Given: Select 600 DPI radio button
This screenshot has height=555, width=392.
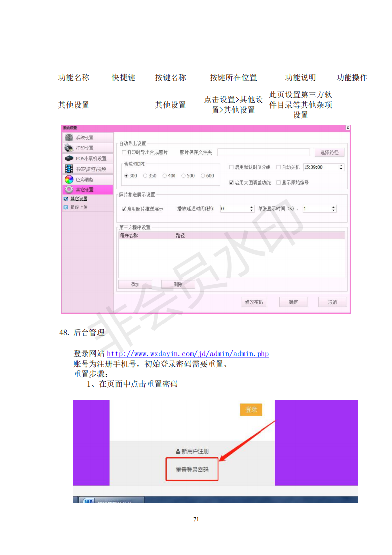Looking at the screenshot, I should (203, 176).
